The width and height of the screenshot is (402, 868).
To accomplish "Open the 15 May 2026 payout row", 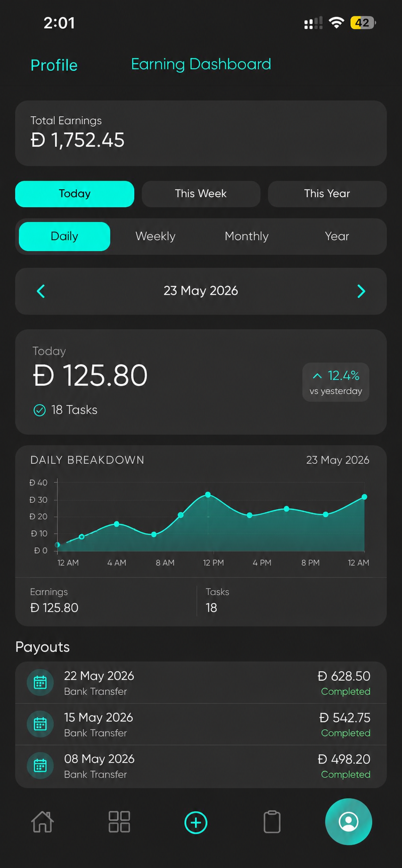I will tap(201, 724).
